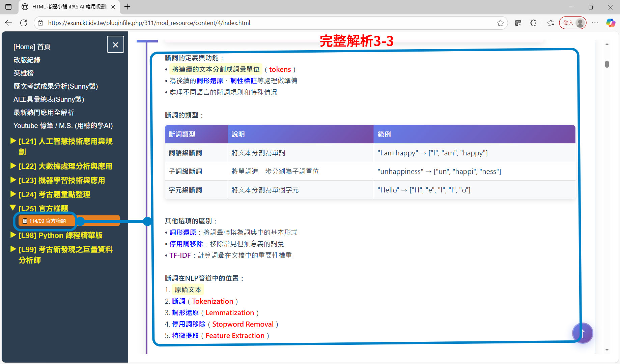Select the 114/09 官方樣題 item
620x364 pixels.
(x=47, y=221)
